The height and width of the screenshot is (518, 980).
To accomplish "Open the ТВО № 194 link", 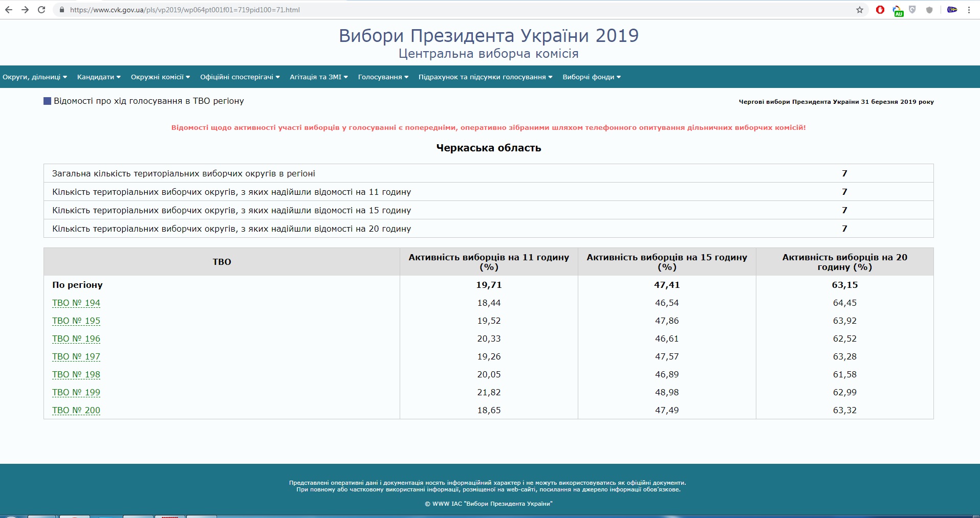I will 76,303.
